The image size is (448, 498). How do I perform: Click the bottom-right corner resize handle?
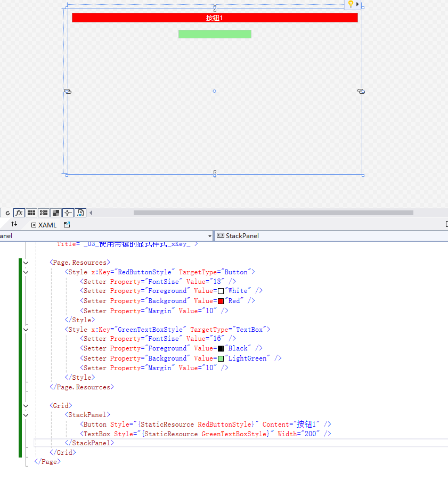[363, 175]
